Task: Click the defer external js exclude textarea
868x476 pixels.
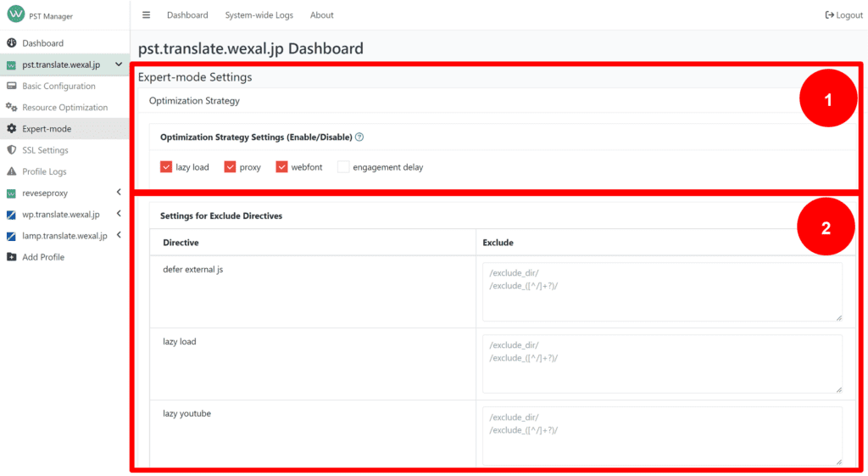Action: [x=662, y=292]
